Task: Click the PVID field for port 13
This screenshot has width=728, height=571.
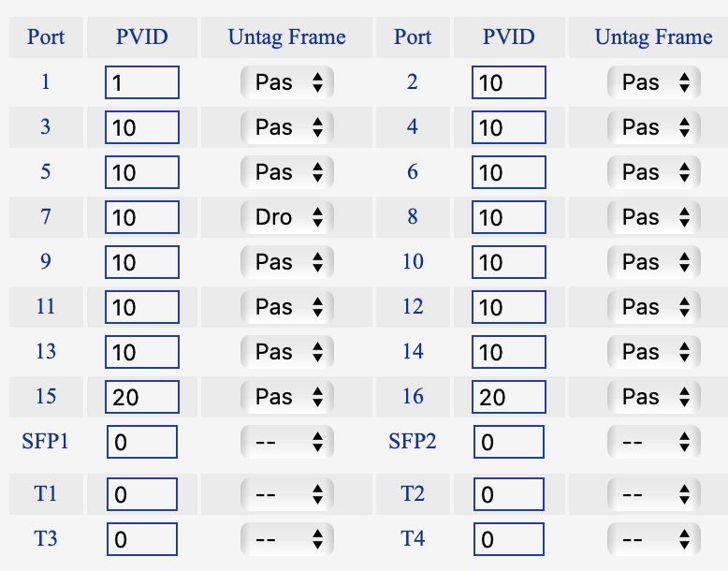Action: coord(141,352)
